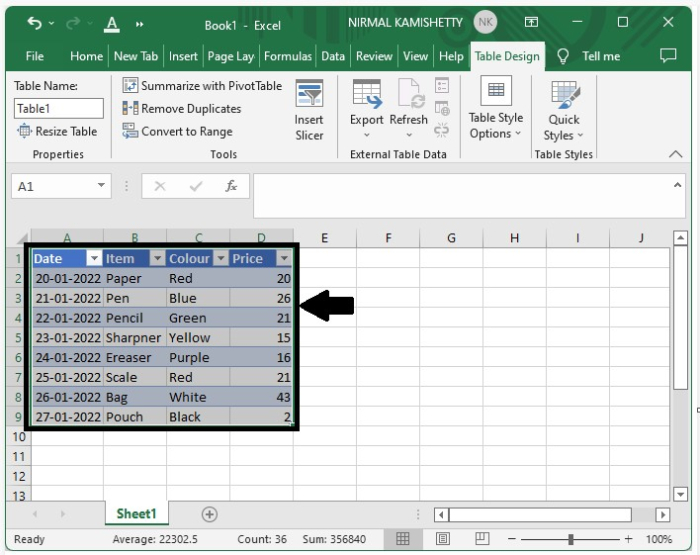Click horizontal scrollbar right arrow
The height and width of the screenshot is (555, 700).
coord(663,514)
